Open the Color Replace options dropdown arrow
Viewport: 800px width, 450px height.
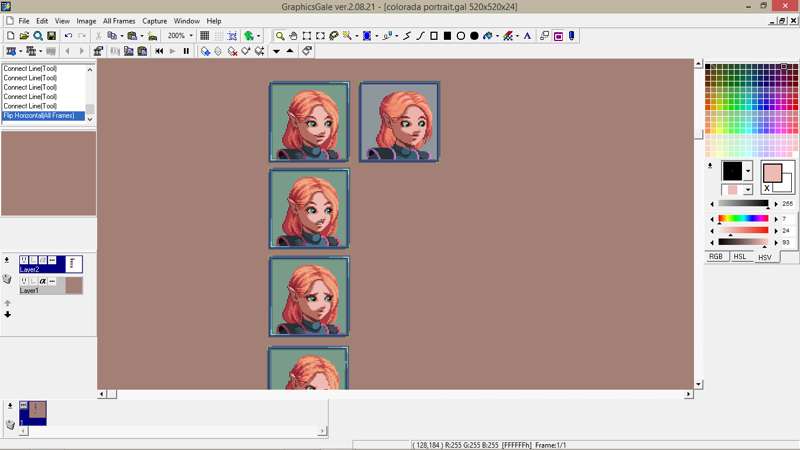click(517, 36)
